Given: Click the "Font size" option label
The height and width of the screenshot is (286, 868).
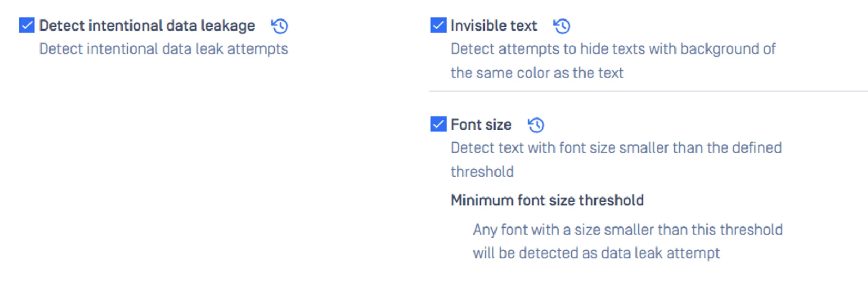Looking at the screenshot, I should (481, 125).
